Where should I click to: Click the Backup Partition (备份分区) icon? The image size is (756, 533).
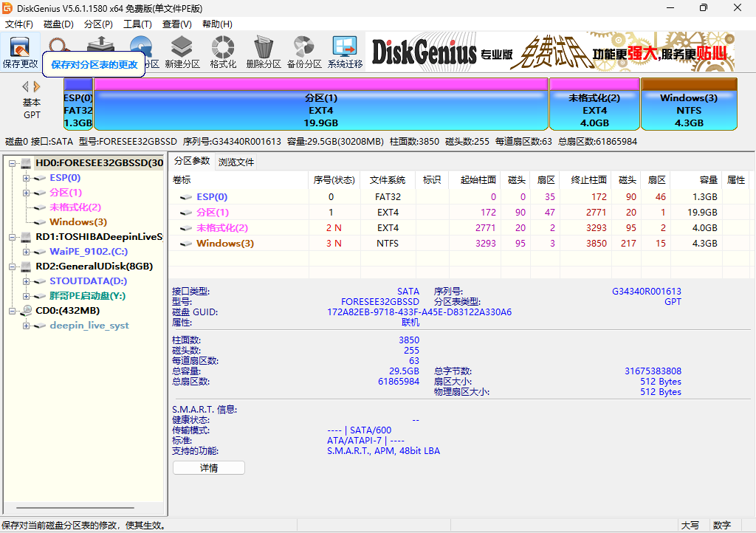coord(304,52)
